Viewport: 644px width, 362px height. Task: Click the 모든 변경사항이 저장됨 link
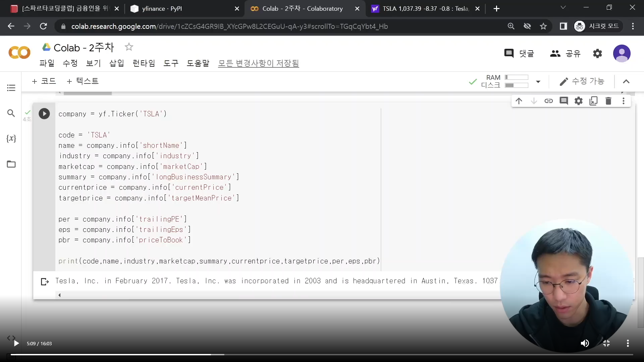click(x=259, y=63)
